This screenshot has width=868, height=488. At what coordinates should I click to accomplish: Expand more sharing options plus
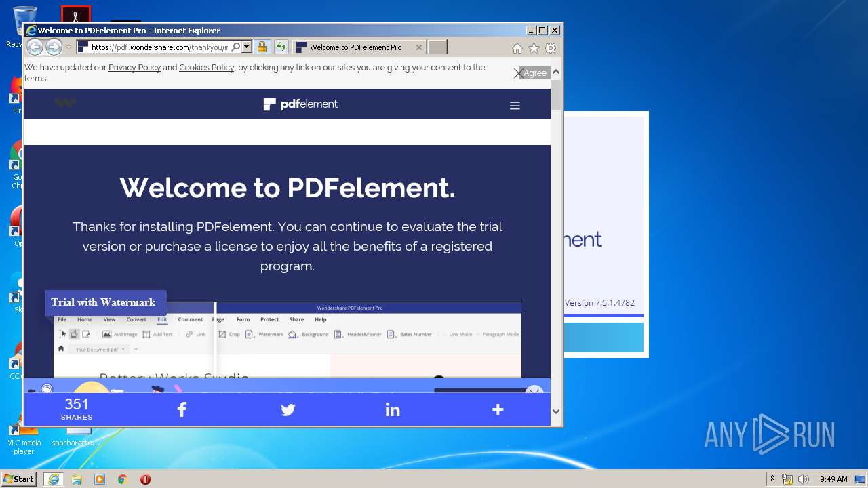498,409
